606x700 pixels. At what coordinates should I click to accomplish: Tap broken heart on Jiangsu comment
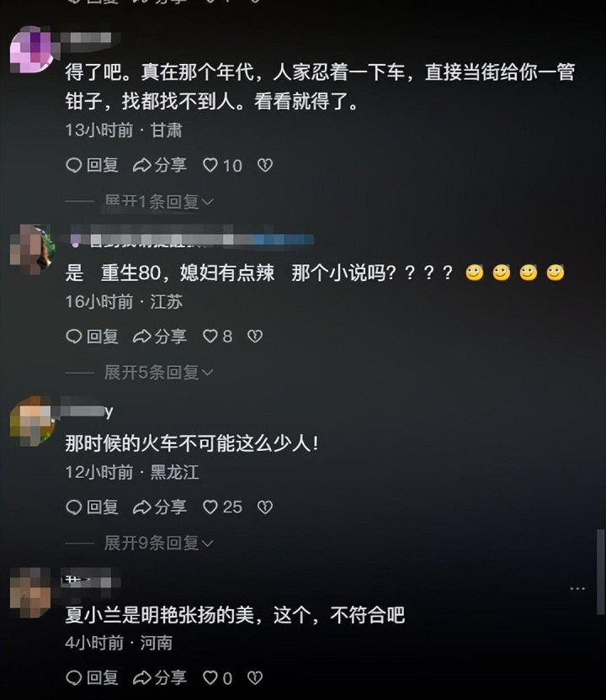tap(255, 337)
